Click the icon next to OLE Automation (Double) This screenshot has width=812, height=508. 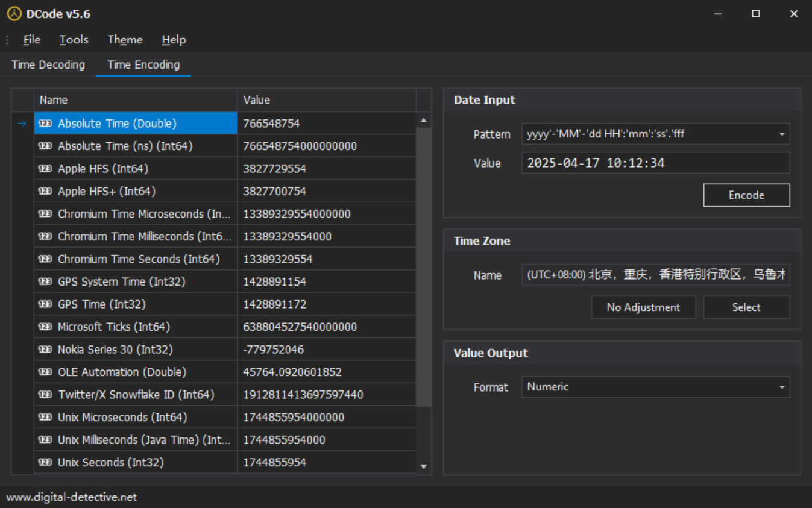[x=45, y=372]
